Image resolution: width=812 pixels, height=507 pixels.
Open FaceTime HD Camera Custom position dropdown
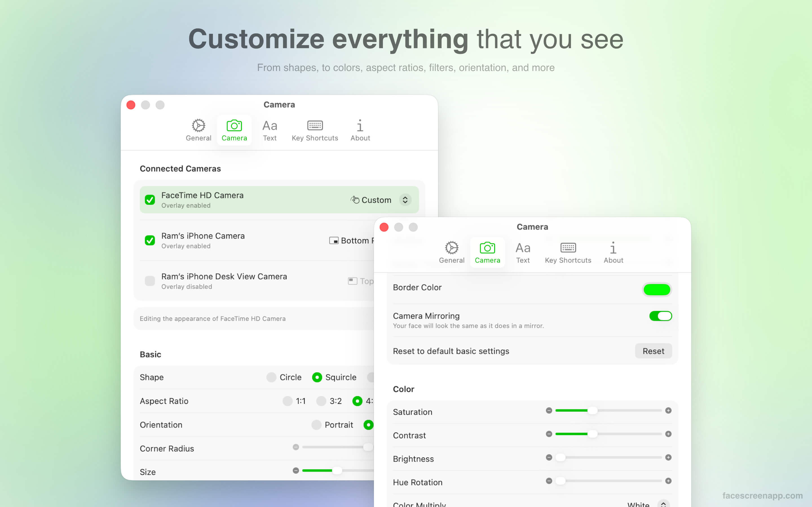tap(405, 200)
